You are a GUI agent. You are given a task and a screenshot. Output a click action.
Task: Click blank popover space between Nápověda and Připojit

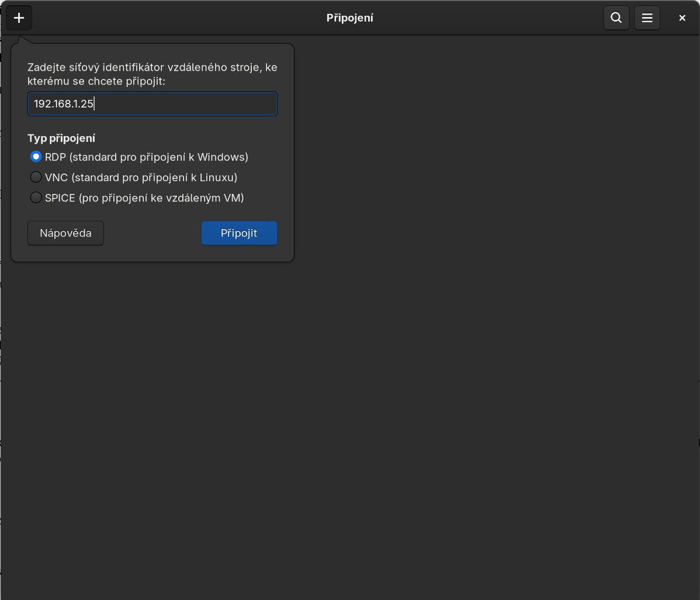(x=152, y=233)
